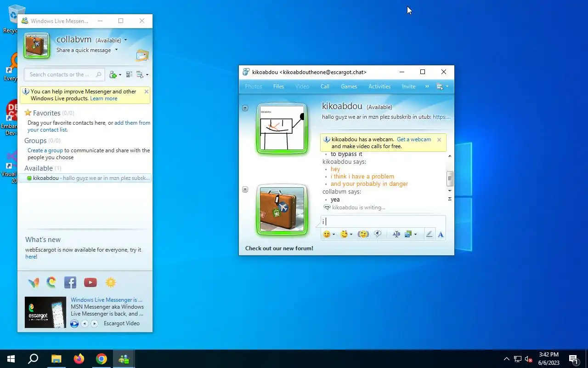Launch Firefox from the taskbar
Image resolution: width=588 pixels, height=368 pixels.
[x=79, y=359]
